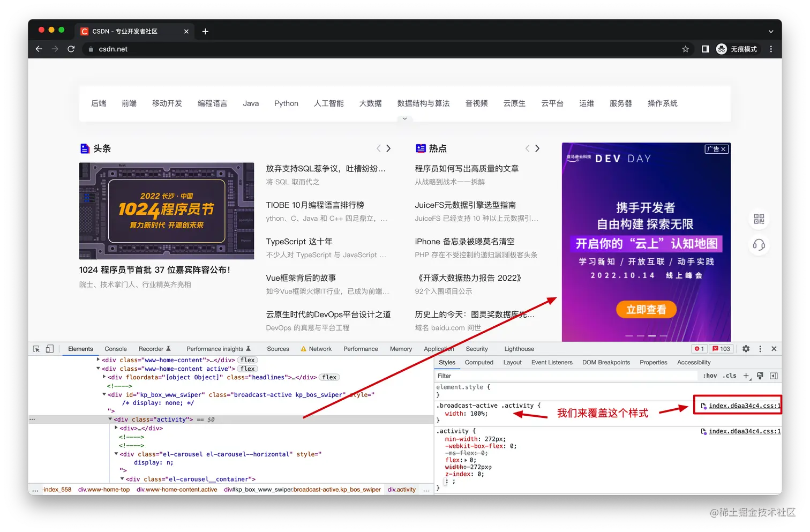Collapse the el-carousel__container div node
Image resolution: width=810 pixels, height=532 pixels.
point(122,479)
